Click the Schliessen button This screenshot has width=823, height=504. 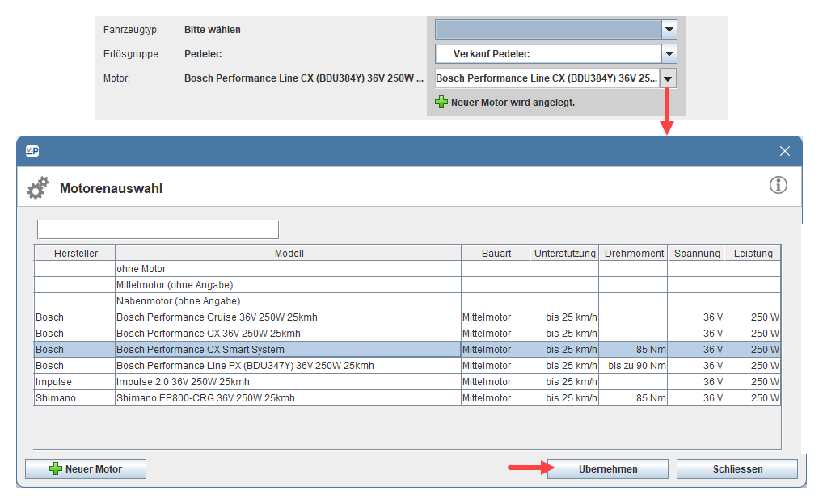tap(737, 468)
